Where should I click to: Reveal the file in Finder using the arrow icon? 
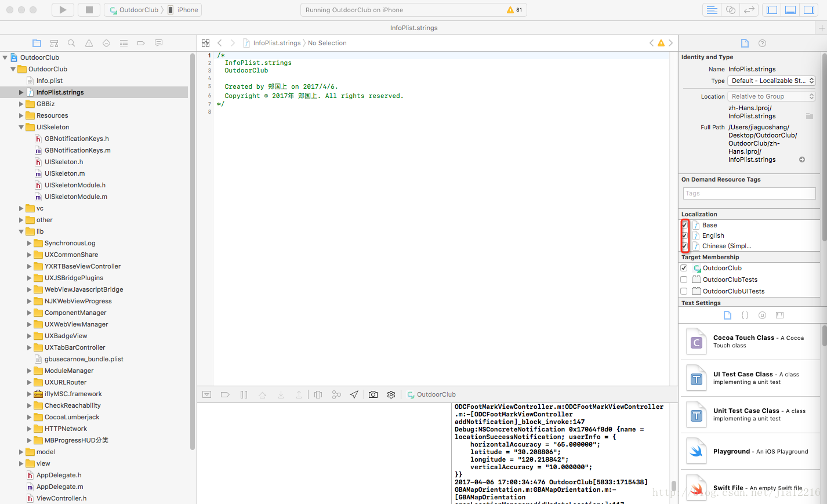pyautogui.click(x=802, y=159)
